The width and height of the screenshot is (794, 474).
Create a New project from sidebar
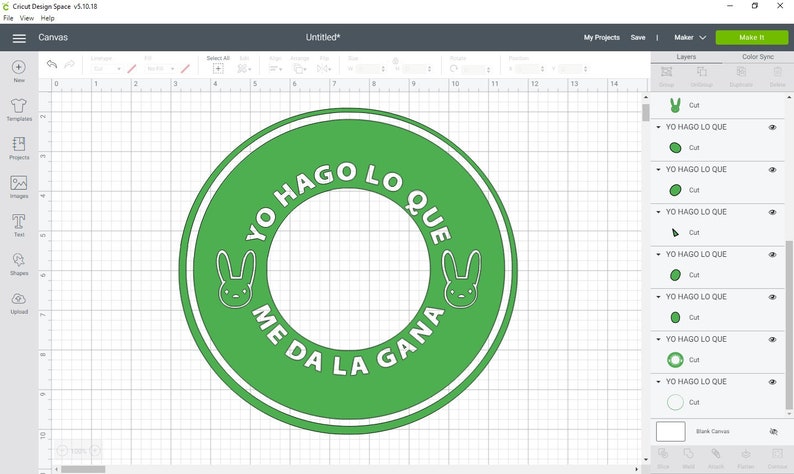coord(19,71)
